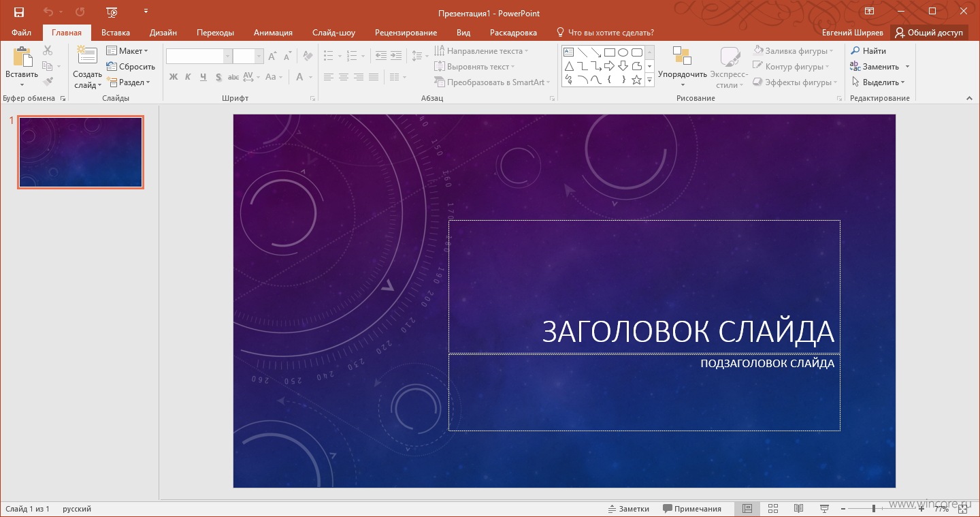
Task: Click the Что вы хотите сделать search box
Action: tap(605, 33)
